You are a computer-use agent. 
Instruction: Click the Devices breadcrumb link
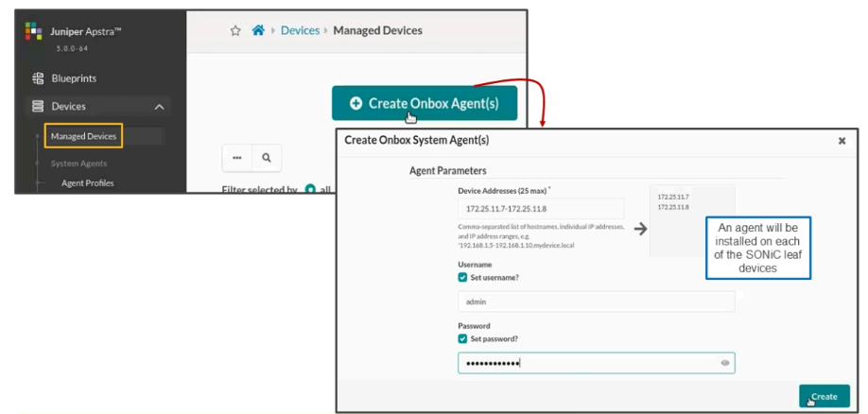tap(300, 30)
